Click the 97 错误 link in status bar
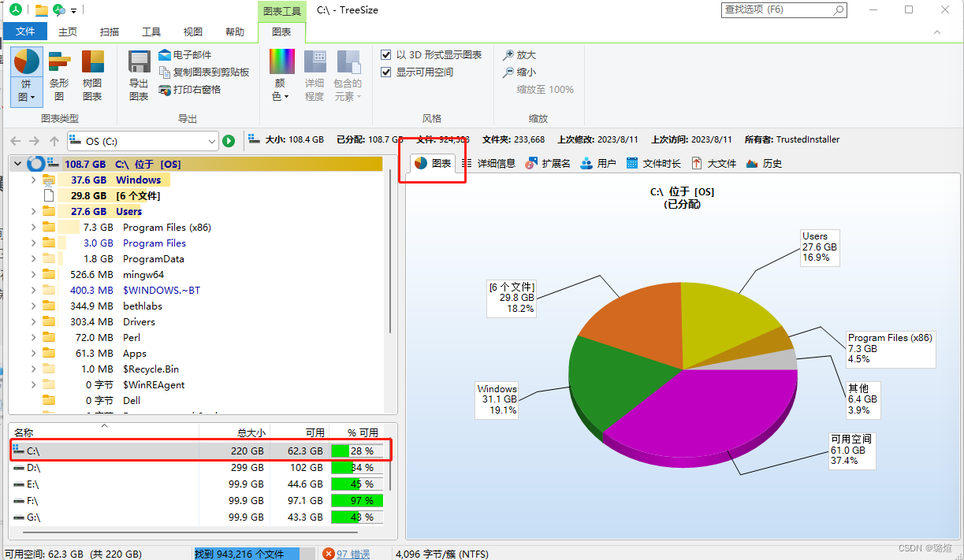The height and width of the screenshot is (560, 964). tap(352, 554)
